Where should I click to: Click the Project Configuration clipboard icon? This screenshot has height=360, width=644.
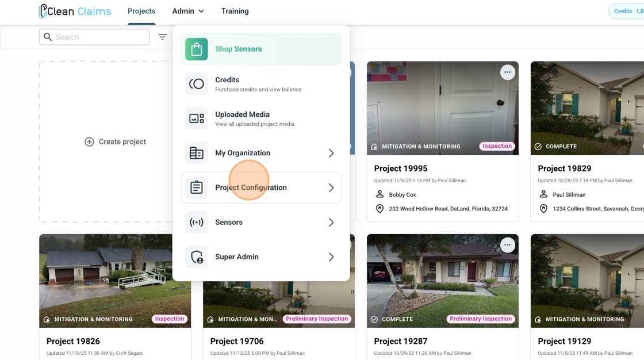pos(196,187)
